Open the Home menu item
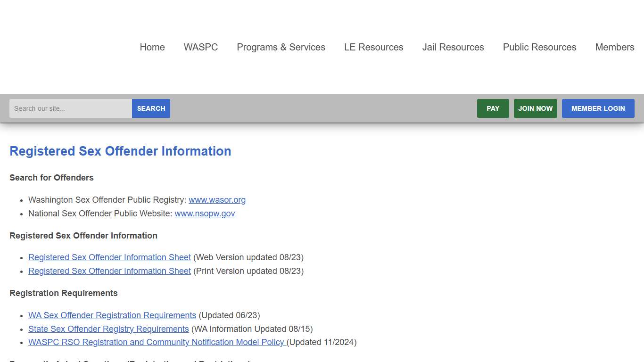 152,47
